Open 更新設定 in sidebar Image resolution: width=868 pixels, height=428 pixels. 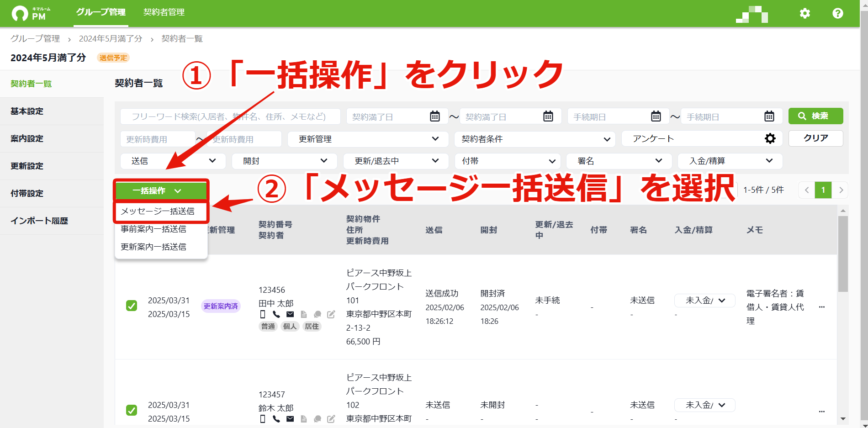(52, 166)
